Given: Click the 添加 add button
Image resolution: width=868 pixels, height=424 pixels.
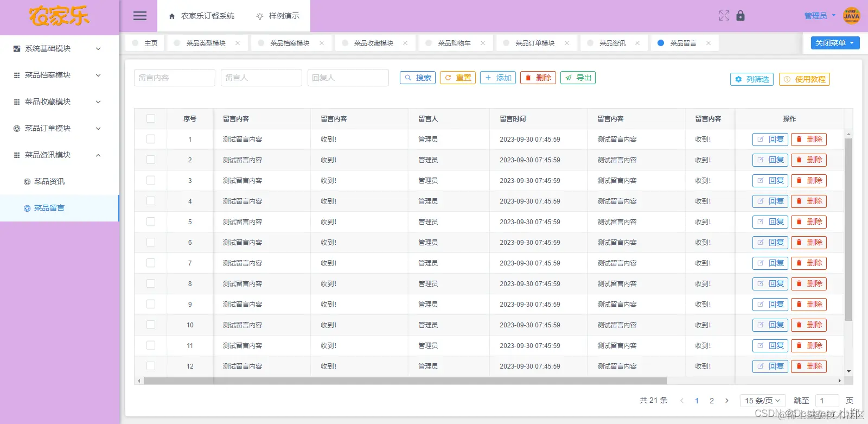Looking at the screenshot, I should point(498,78).
